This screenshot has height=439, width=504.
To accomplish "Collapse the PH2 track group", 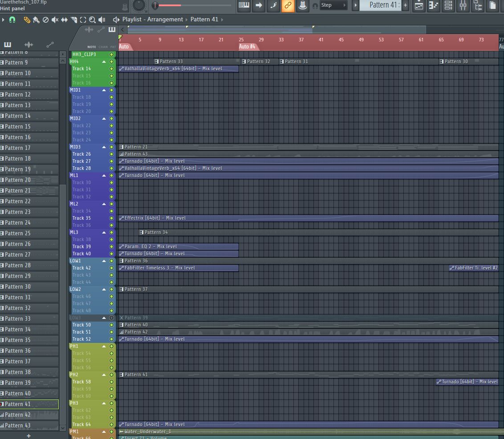I will coord(104,375).
